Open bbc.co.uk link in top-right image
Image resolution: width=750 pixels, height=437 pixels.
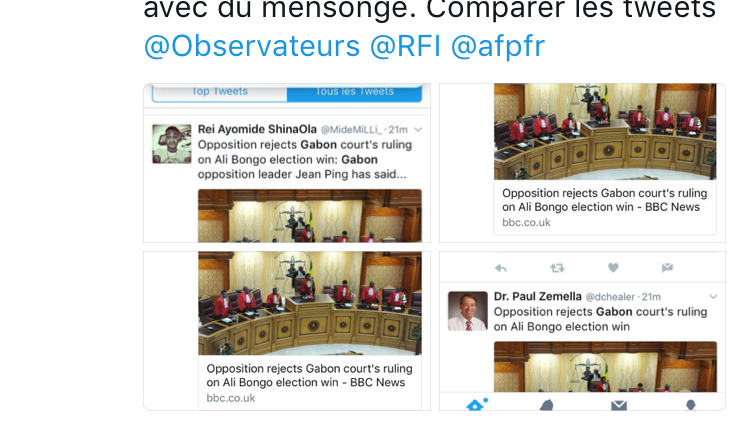pos(526,223)
